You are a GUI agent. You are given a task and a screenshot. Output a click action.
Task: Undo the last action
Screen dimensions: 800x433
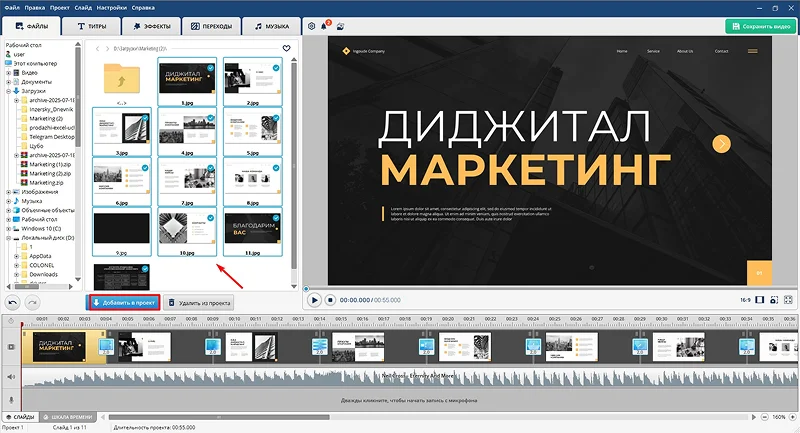[13, 302]
